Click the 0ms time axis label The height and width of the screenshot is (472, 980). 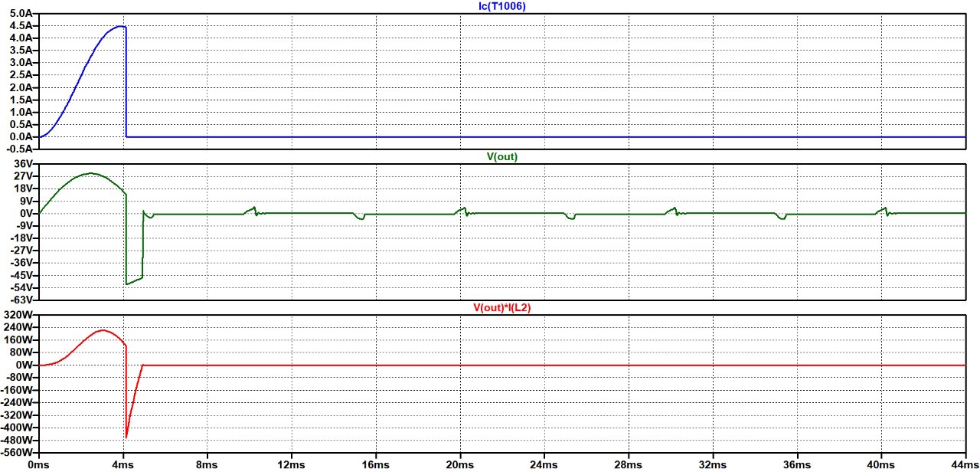pos(38,464)
